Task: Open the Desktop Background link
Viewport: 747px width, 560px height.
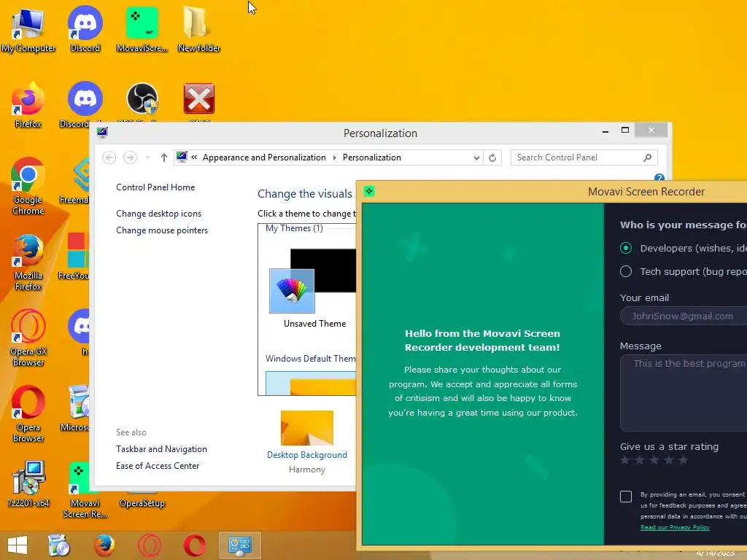Action: 307,455
